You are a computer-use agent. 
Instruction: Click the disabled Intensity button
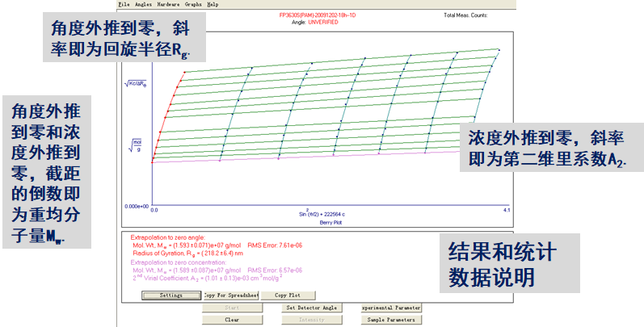(x=312, y=320)
